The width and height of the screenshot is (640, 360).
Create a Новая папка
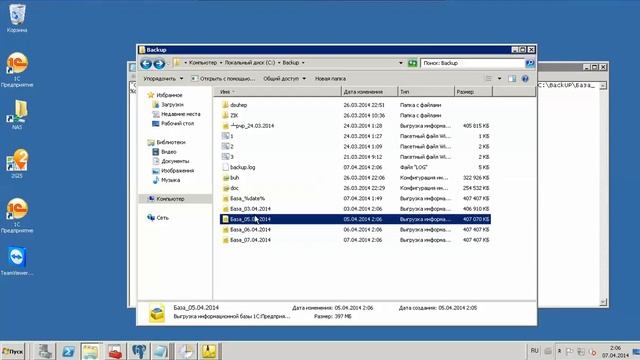(330, 78)
